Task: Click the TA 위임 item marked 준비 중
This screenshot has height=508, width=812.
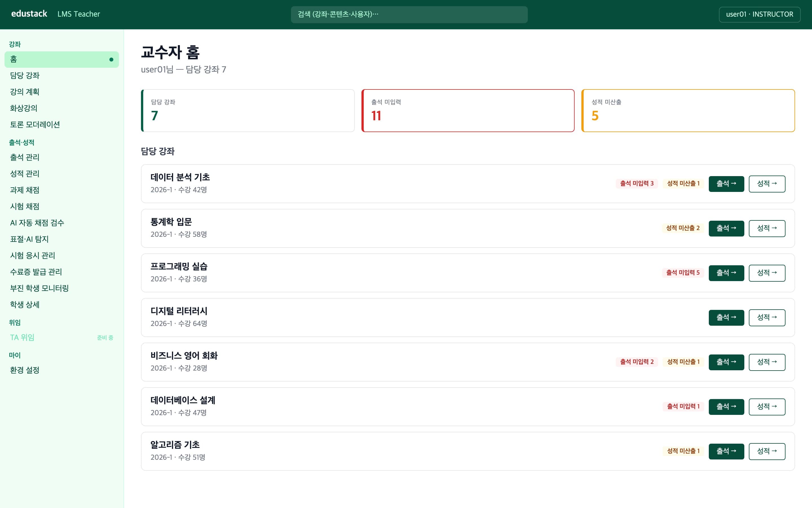Action: pyautogui.click(x=62, y=337)
